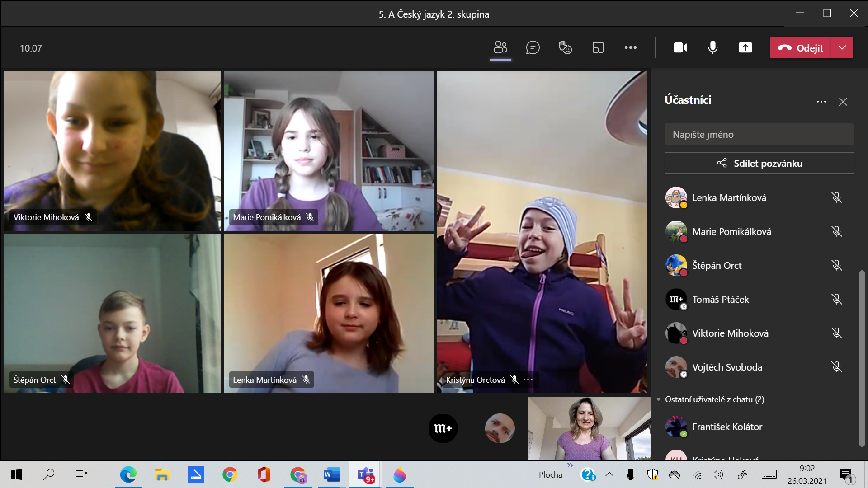Toggle the microphone mute
This screenshot has height=488, width=868.
pos(712,47)
